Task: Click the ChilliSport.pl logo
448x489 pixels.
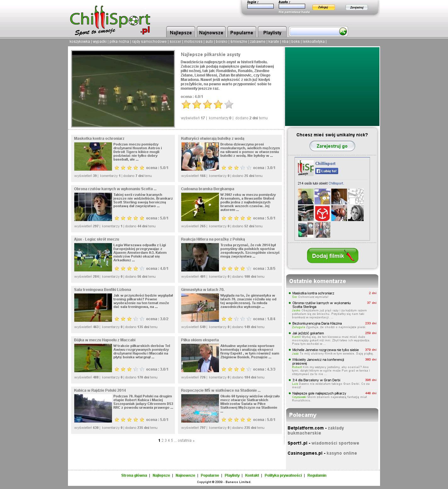Action: 110,21
